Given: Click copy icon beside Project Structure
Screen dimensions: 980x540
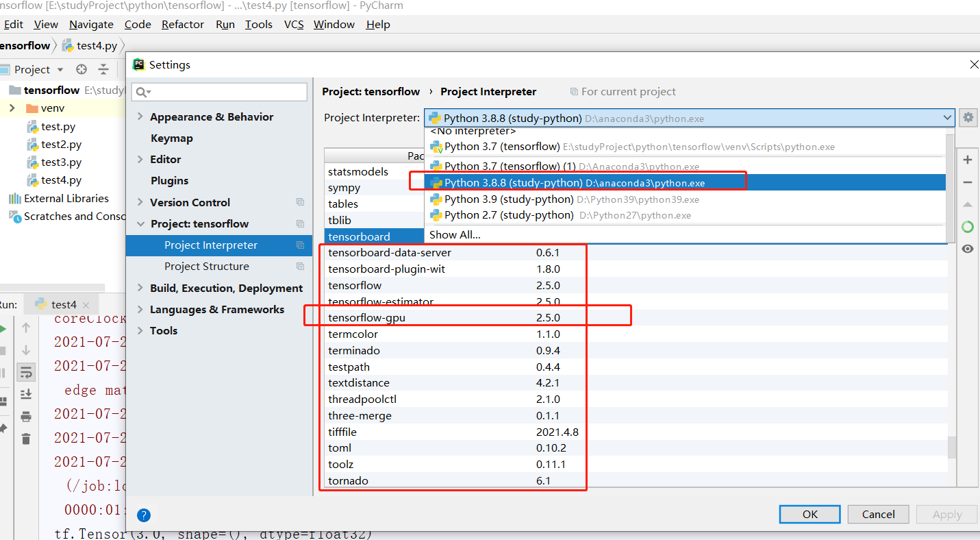Looking at the screenshot, I should pyautogui.click(x=300, y=266).
